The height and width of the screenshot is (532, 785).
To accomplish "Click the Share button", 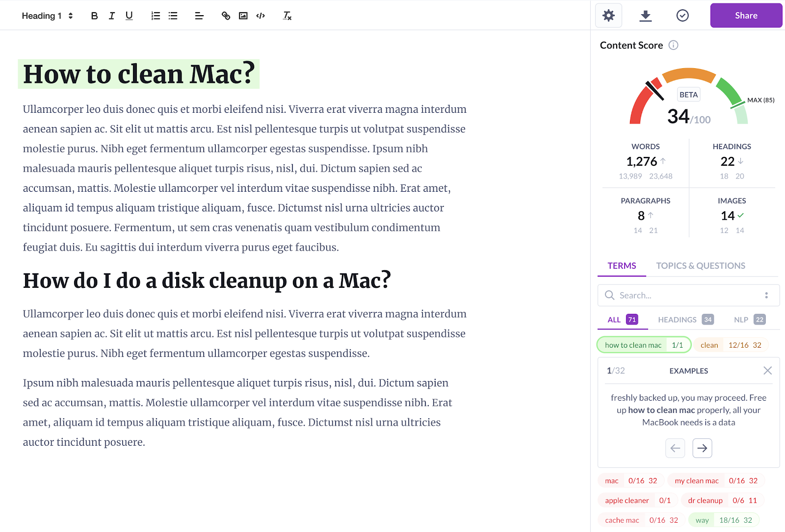I will (x=746, y=15).
